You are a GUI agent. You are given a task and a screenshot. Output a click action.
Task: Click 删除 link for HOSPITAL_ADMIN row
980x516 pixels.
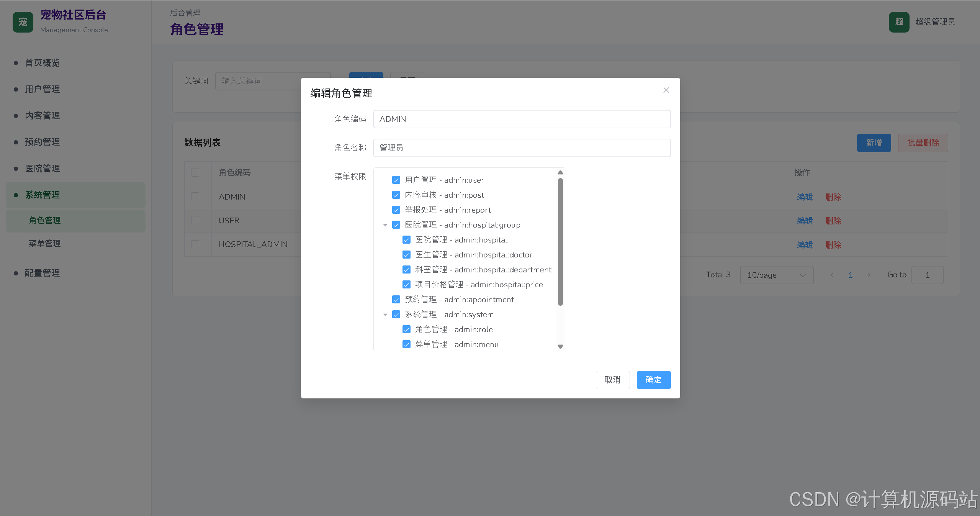click(x=833, y=245)
